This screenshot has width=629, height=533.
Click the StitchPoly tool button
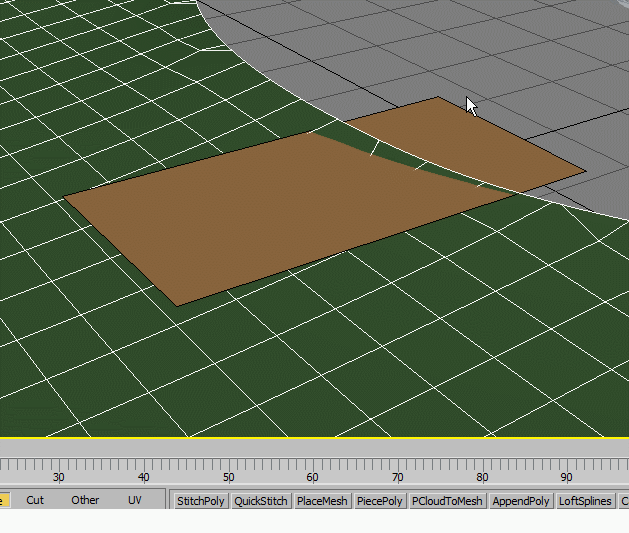click(201, 501)
